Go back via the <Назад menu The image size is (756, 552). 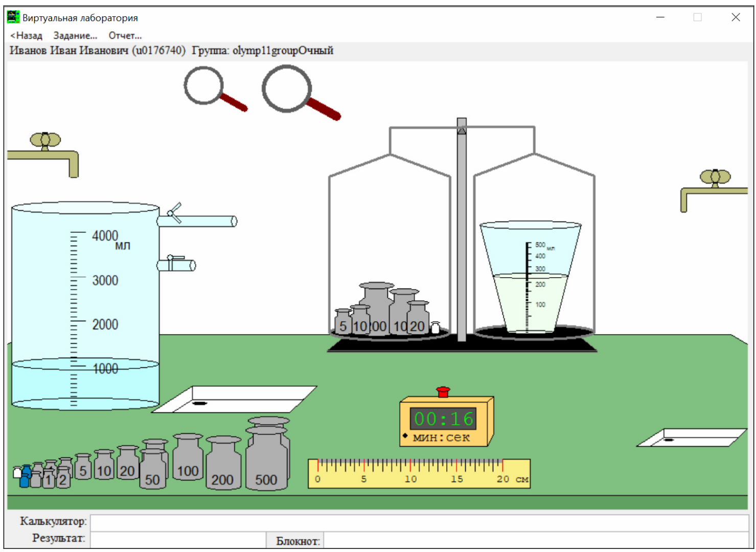(x=27, y=35)
